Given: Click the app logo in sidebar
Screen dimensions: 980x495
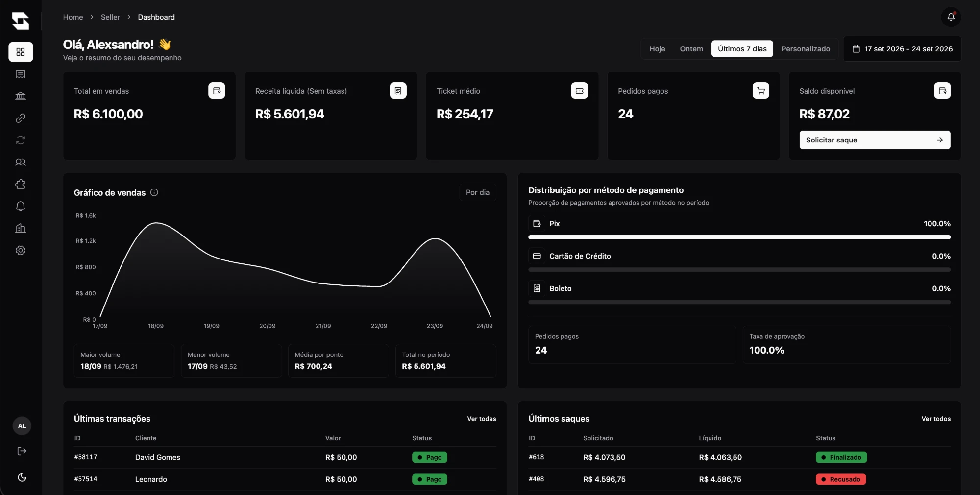Looking at the screenshot, I should 21,21.
